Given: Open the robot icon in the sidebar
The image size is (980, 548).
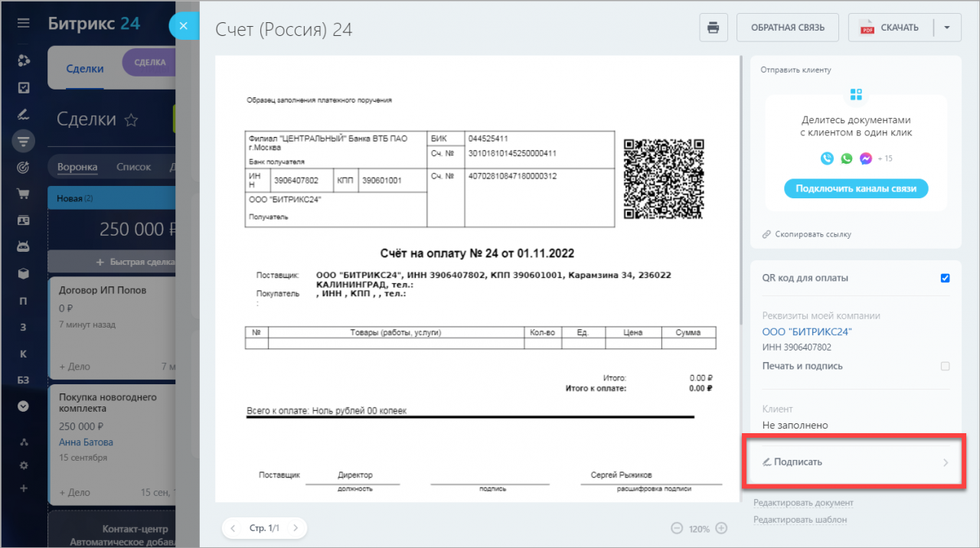Looking at the screenshot, I should tap(23, 246).
